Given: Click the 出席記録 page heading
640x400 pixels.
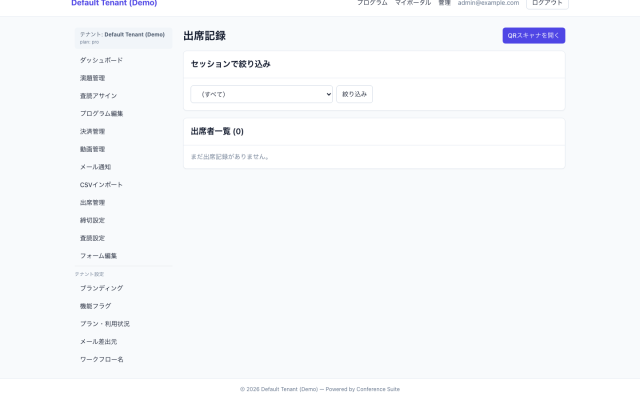Looking at the screenshot, I should click(x=204, y=36).
